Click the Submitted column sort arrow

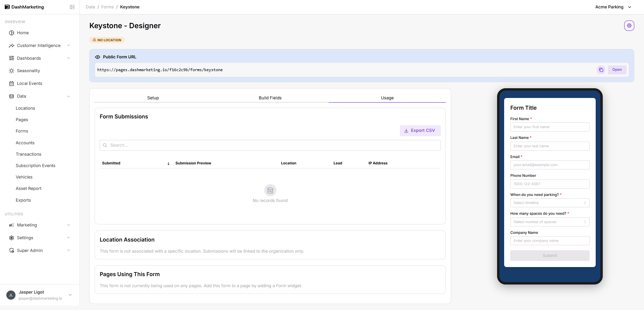point(168,163)
